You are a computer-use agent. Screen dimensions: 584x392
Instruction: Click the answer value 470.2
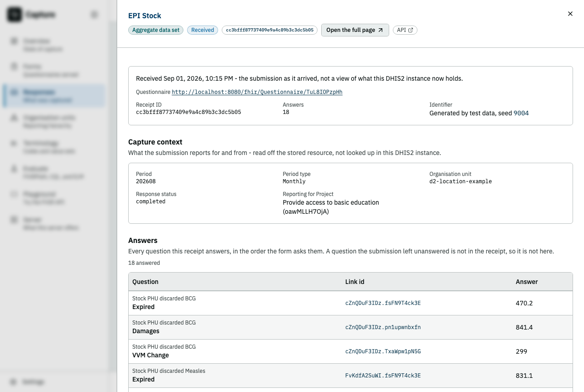(x=524, y=303)
